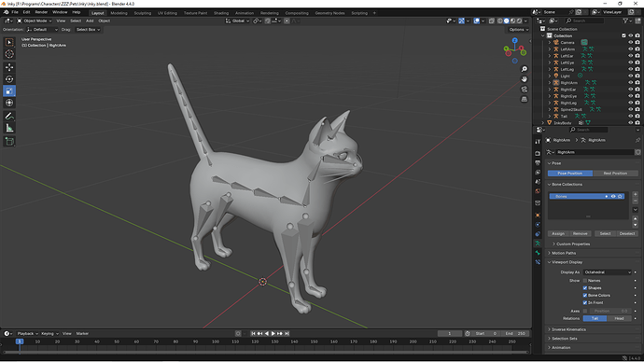Click the End frame field
Image resolution: width=644 pixels, height=362 pixels.
pyautogui.click(x=515, y=334)
